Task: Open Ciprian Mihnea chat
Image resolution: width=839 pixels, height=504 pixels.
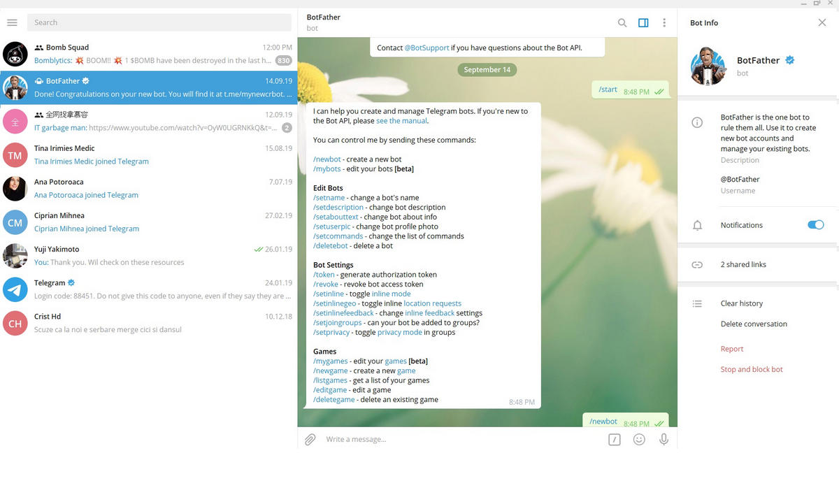Action: coord(148,222)
